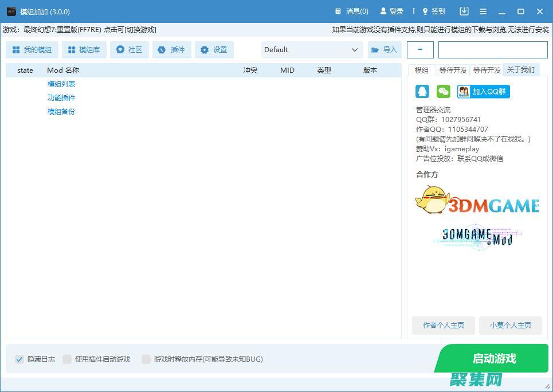This screenshot has width=553, height=392.
Task: Open 作者个人主页 author homepage
Action: (443, 325)
